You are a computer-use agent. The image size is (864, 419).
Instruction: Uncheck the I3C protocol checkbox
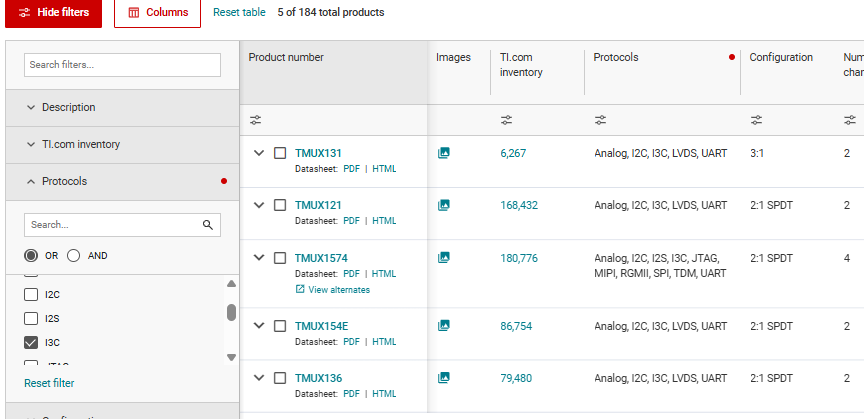pyautogui.click(x=31, y=342)
